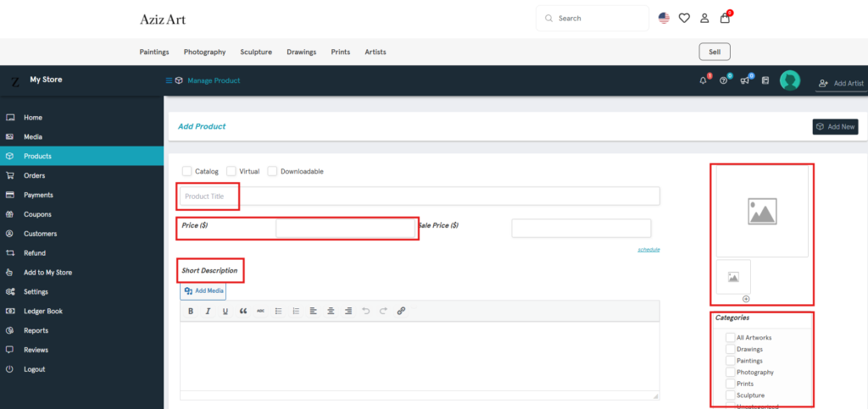Open the US flag language selector
868x409 pixels.
tap(664, 18)
